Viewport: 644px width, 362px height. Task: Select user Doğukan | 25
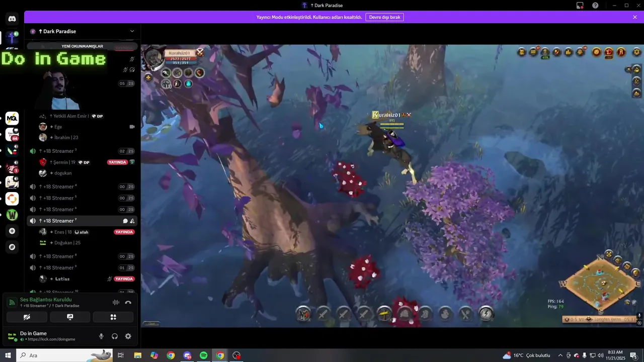pos(87,243)
